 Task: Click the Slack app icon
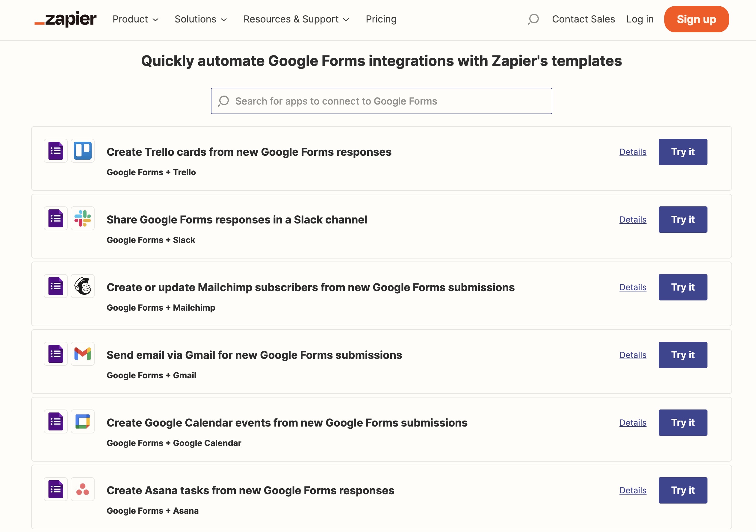click(x=83, y=219)
